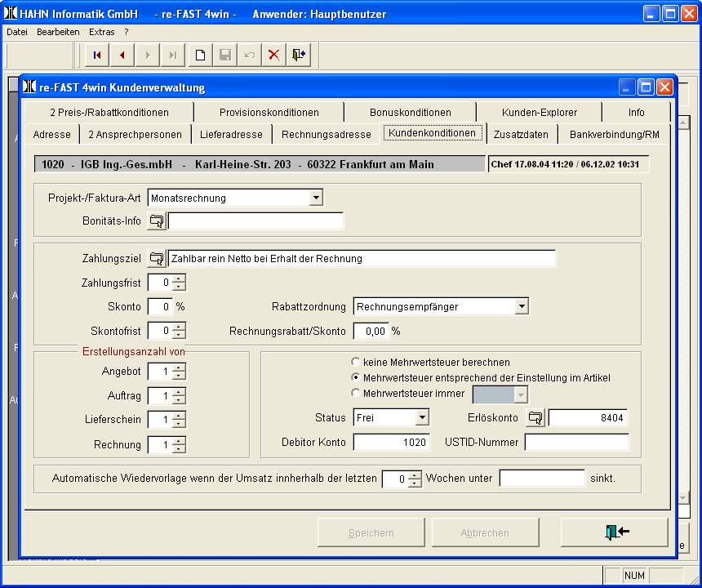The height and width of the screenshot is (588, 702).
Task: Select the Kundenkonditionen tab
Action: point(432,133)
